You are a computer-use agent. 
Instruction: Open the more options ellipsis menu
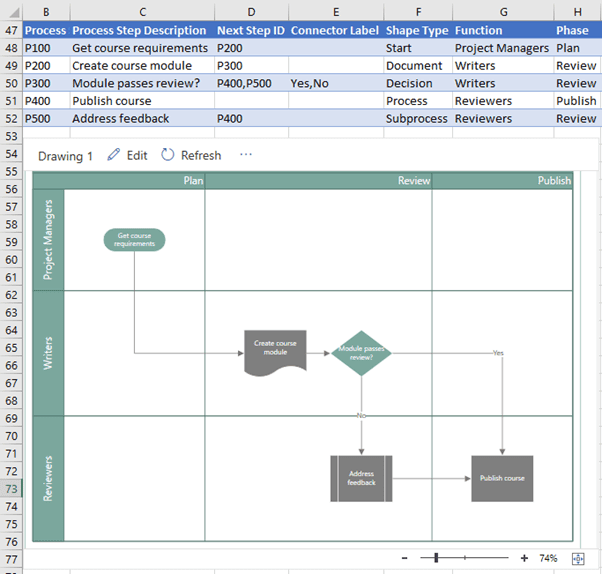[x=246, y=154]
